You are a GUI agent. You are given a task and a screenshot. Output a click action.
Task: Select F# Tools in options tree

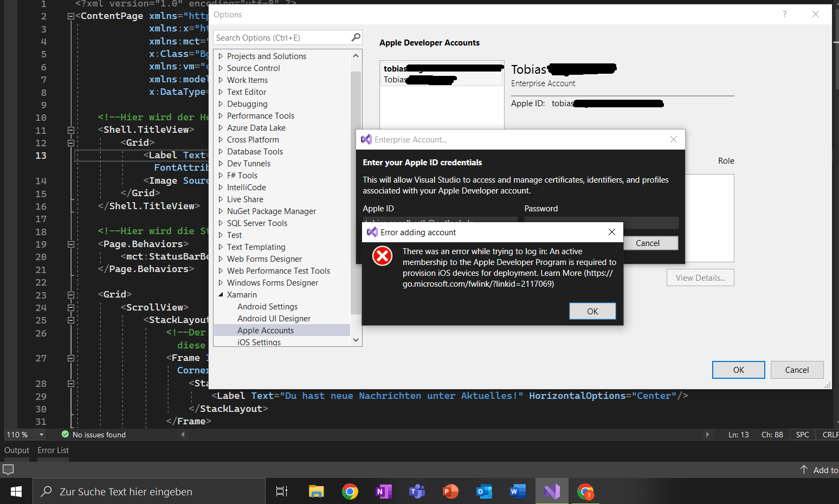pos(242,176)
